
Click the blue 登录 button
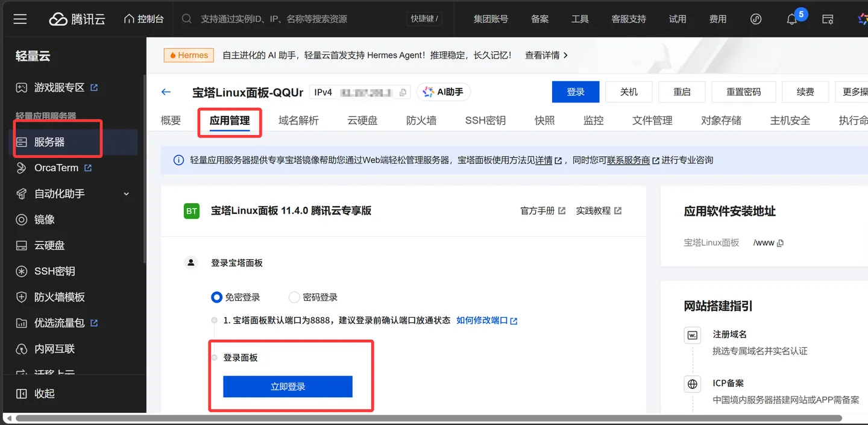pyautogui.click(x=576, y=92)
